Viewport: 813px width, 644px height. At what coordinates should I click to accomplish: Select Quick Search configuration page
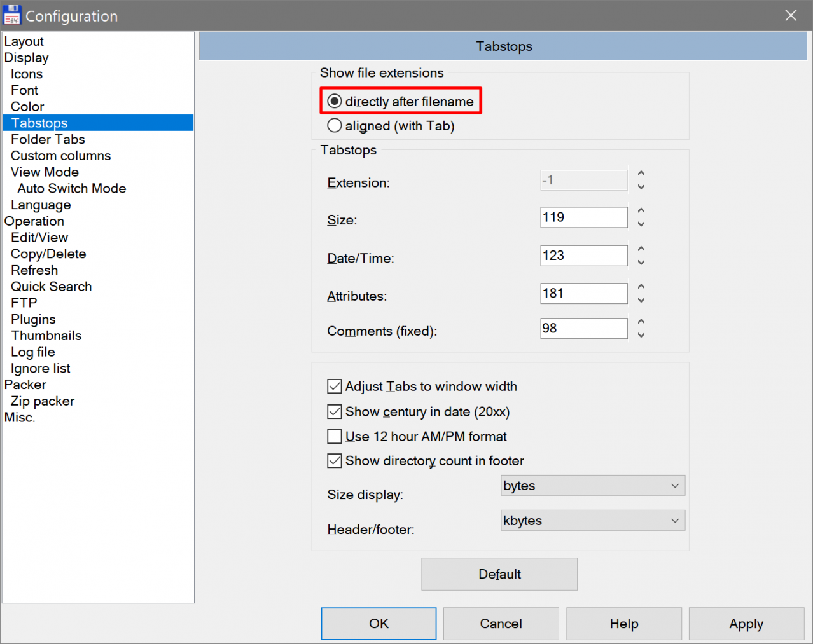51,287
